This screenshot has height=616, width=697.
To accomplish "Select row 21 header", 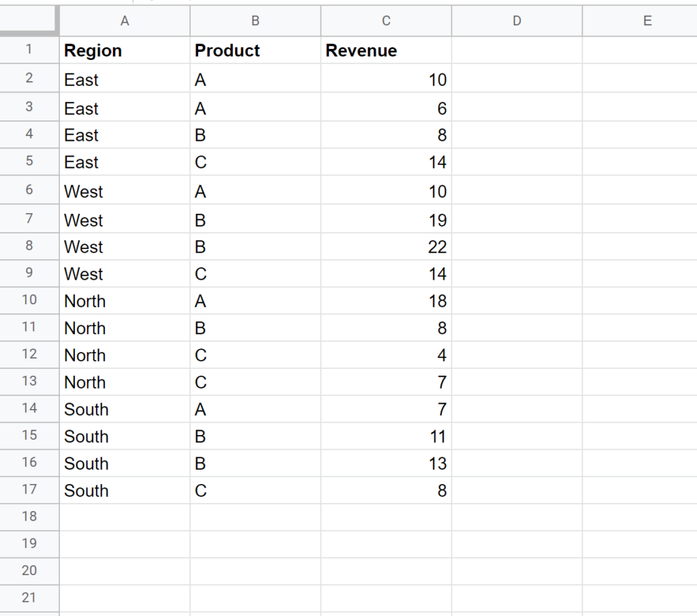I will 30,598.
